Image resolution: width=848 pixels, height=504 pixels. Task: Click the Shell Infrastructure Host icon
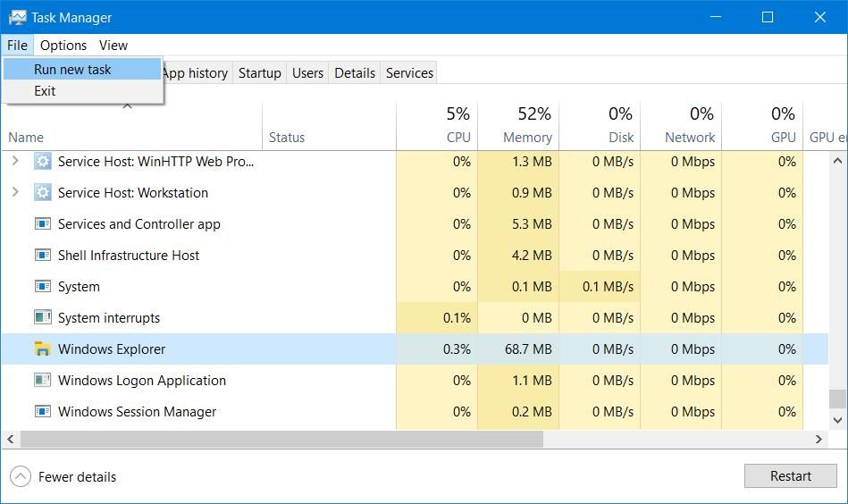[43, 255]
